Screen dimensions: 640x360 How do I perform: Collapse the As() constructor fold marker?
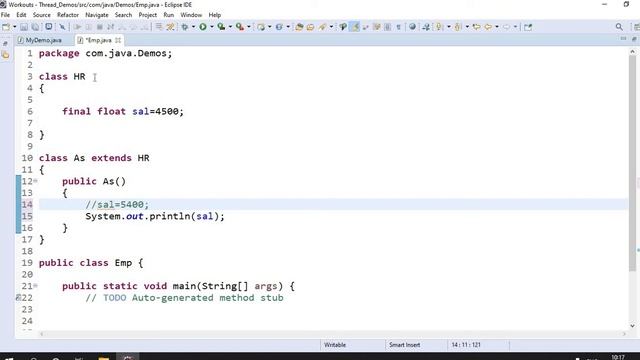pyautogui.click(x=36, y=181)
